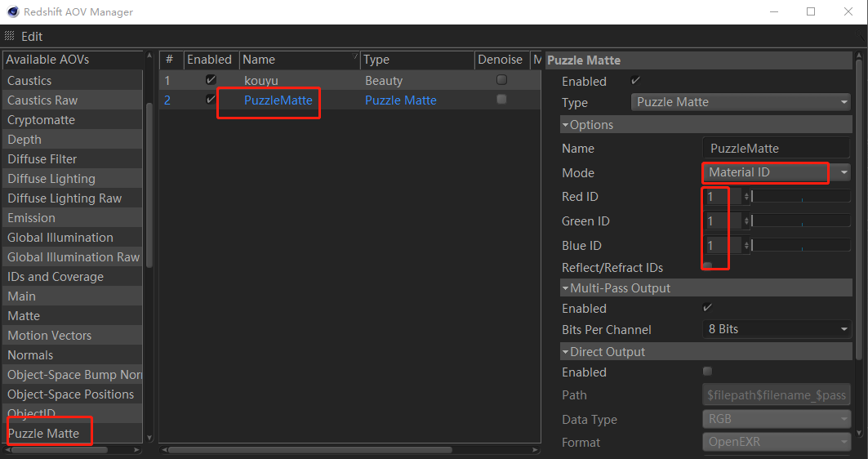Click the Red ID slider track

[800, 197]
